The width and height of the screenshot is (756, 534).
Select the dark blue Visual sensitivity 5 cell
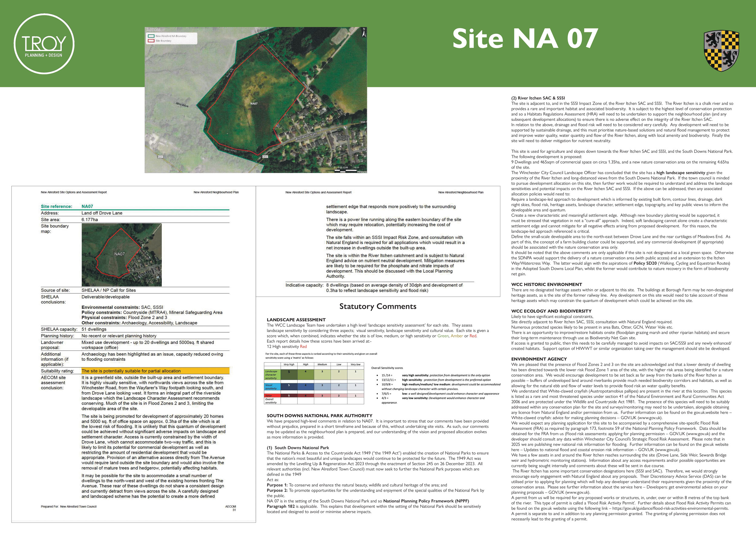[x=289, y=386]
